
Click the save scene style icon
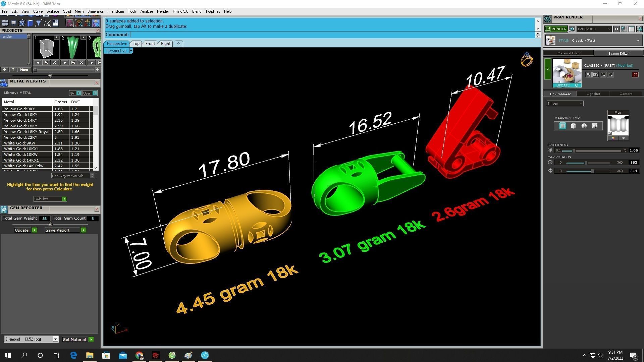tap(588, 75)
